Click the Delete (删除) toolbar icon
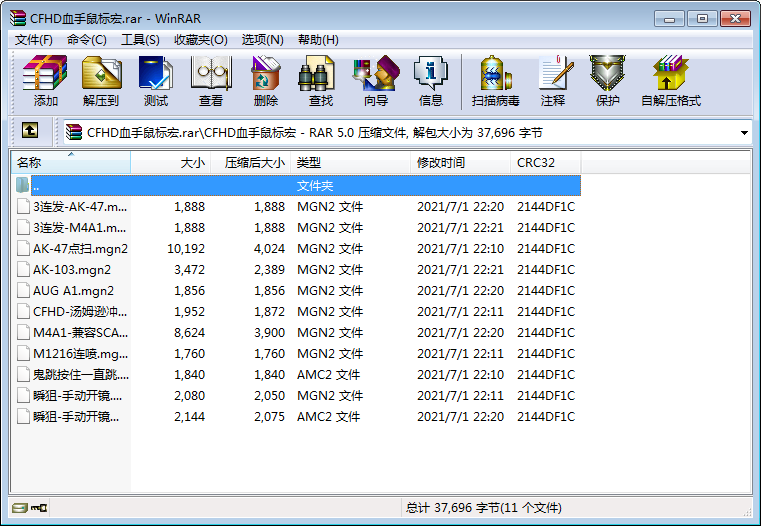This screenshot has height=526, width=761. pos(266,81)
